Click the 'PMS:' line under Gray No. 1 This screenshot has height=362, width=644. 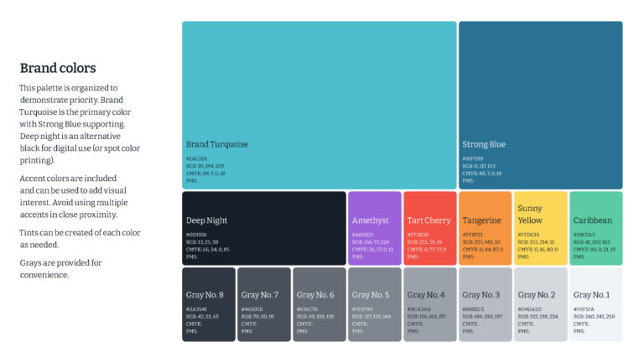[579, 331]
